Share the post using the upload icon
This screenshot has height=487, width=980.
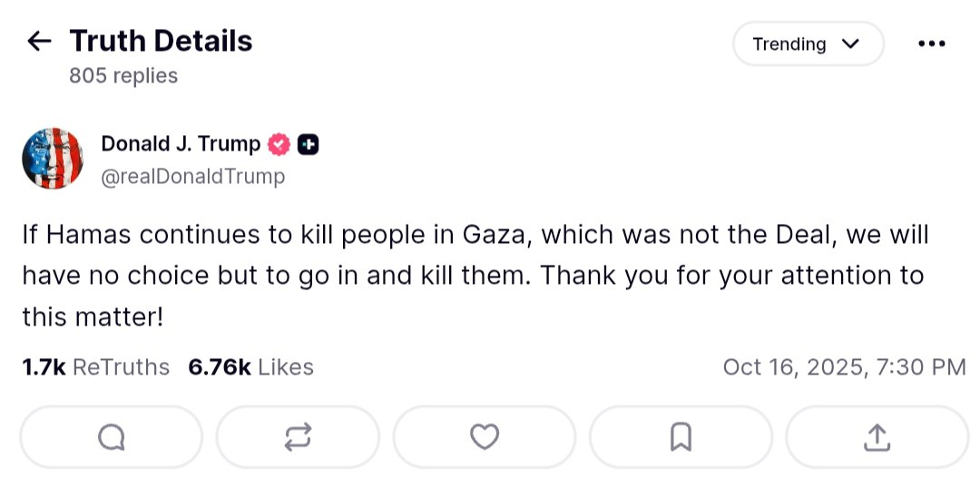pyautogui.click(x=877, y=437)
